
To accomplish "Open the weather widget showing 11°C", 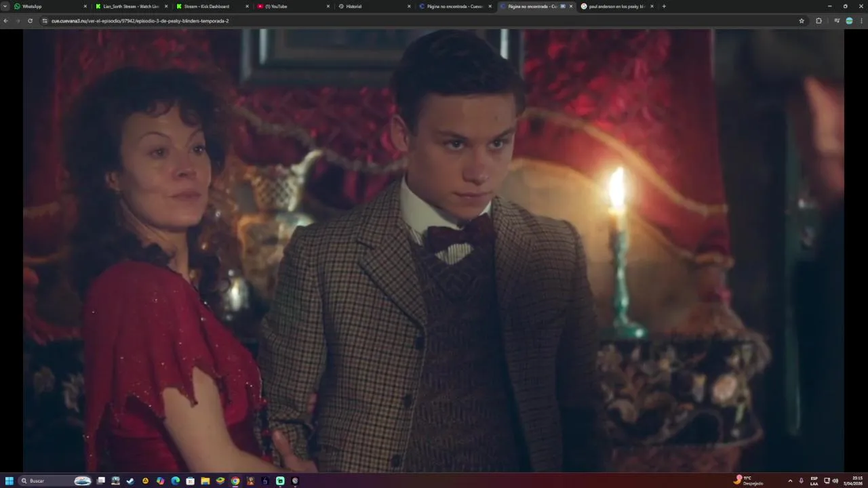I will 749,481.
